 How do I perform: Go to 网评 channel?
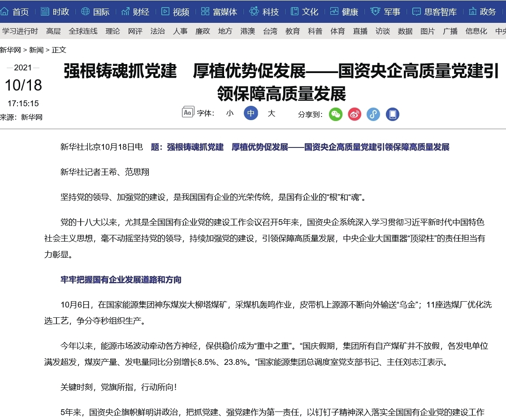coord(135,31)
